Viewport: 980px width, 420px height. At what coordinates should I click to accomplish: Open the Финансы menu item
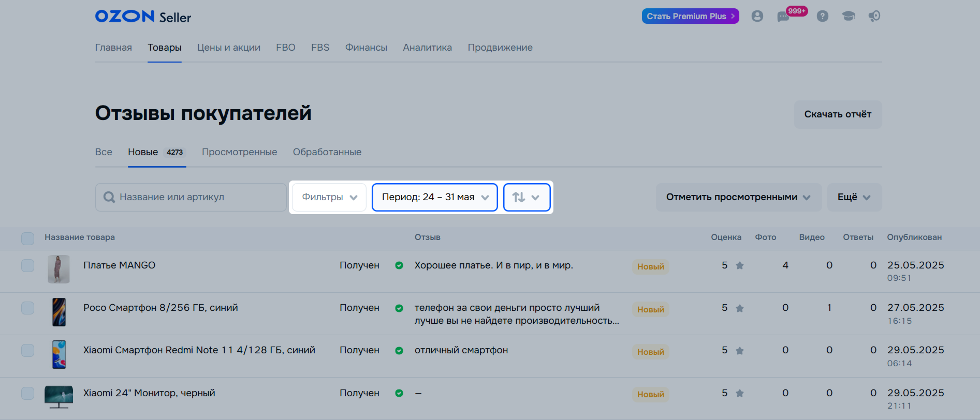tap(366, 48)
